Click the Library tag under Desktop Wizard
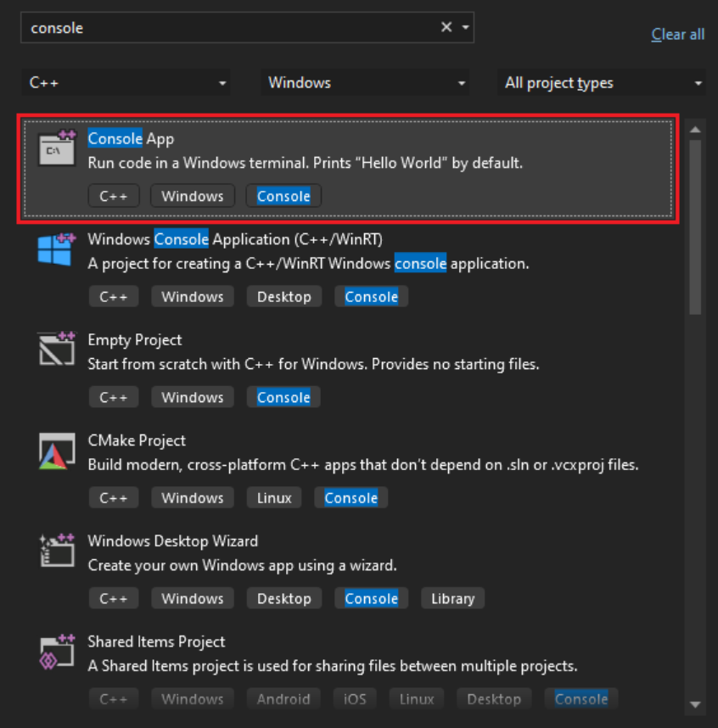Viewport: 718px width, 728px height. click(x=453, y=598)
